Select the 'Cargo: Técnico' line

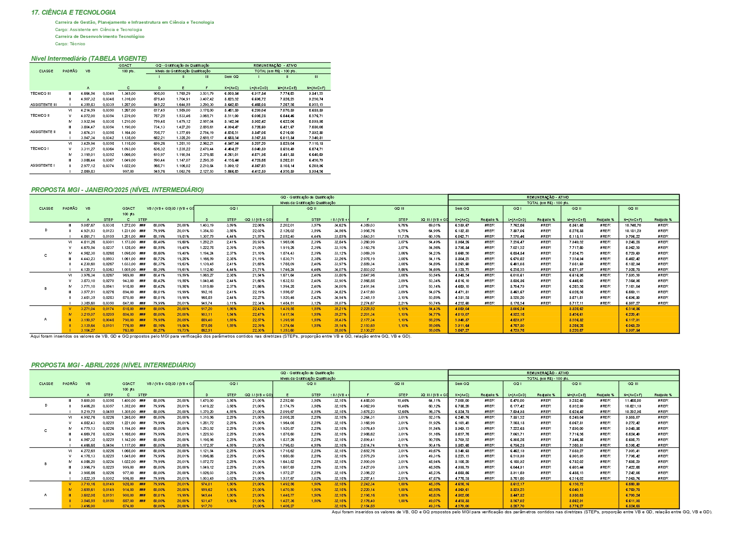(x=70, y=44)
